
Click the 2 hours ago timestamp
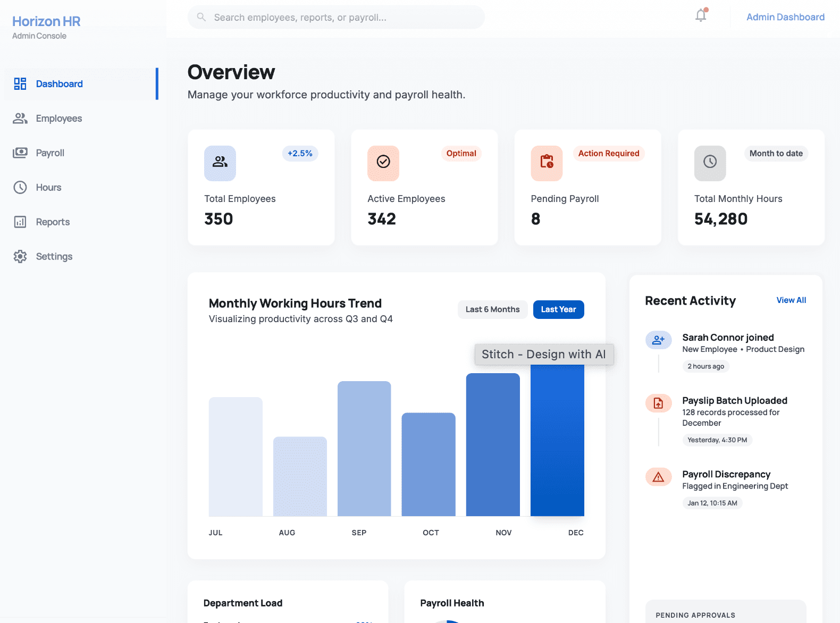(705, 366)
